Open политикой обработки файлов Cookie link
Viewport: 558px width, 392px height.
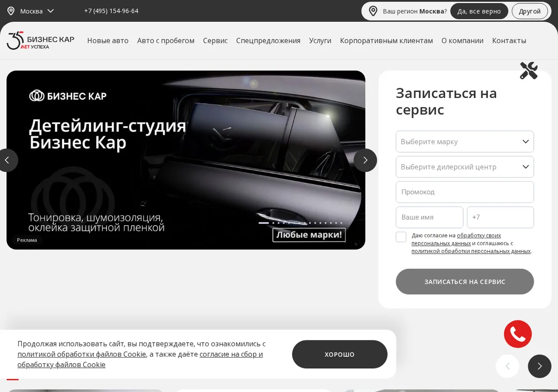tap(82, 354)
